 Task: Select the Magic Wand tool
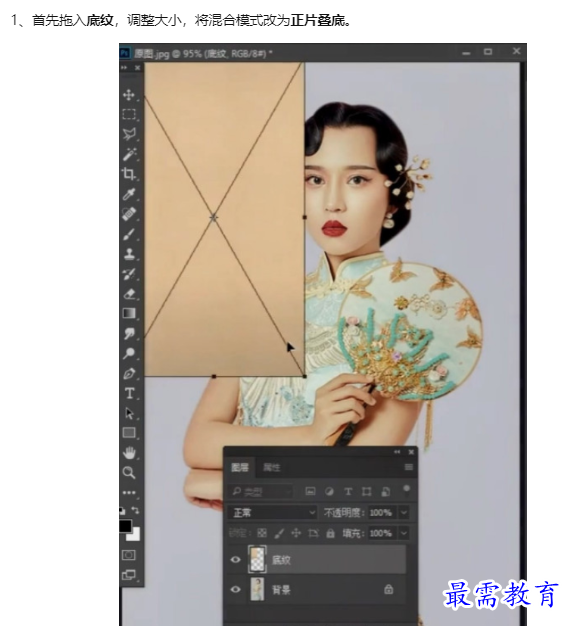(x=129, y=154)
